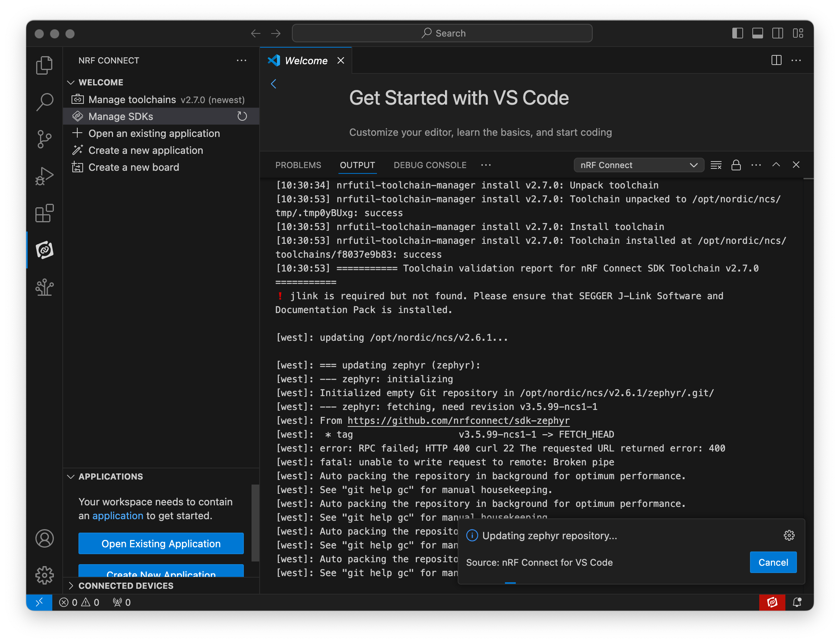
Task: Click the Open Existing Application button
Action: coord(161,543)
